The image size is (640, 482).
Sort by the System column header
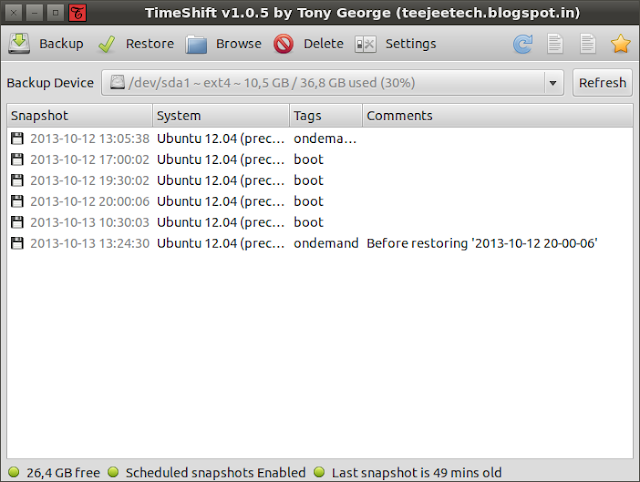point(221,116)
